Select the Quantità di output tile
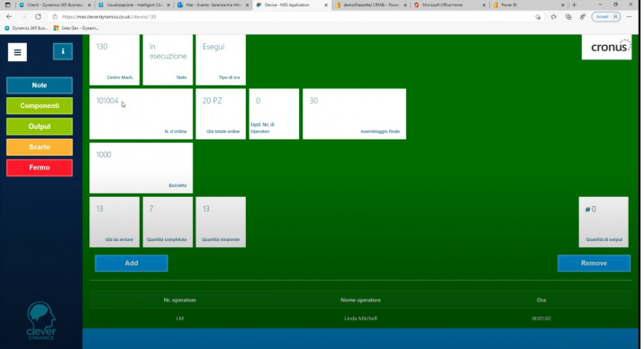Viewport: 644px width, 349px height. coord(603,222)
